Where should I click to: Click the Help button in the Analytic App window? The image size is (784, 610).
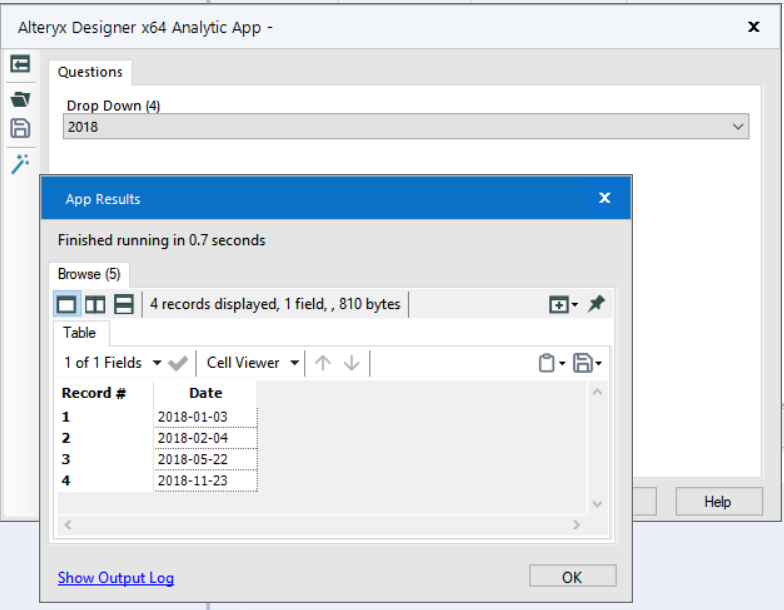(x=718, y=502)
